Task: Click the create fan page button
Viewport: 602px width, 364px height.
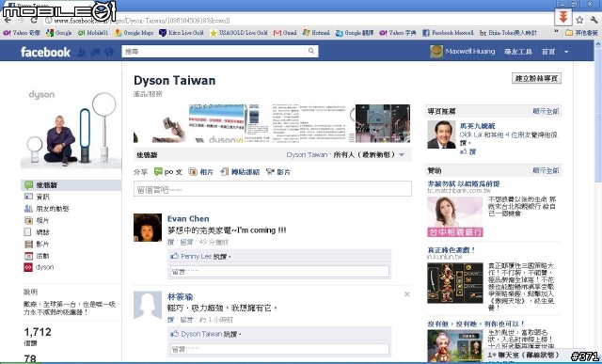Action: pos(537,78)
